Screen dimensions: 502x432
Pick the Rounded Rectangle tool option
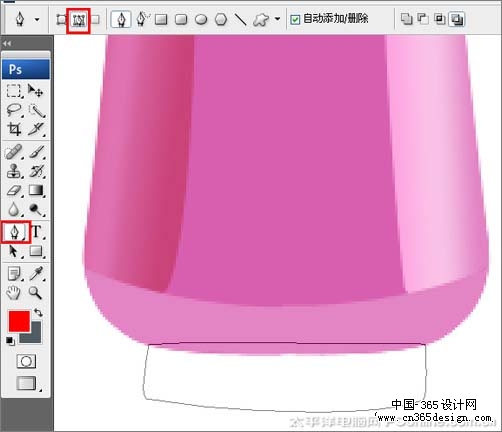click(181, 19)
